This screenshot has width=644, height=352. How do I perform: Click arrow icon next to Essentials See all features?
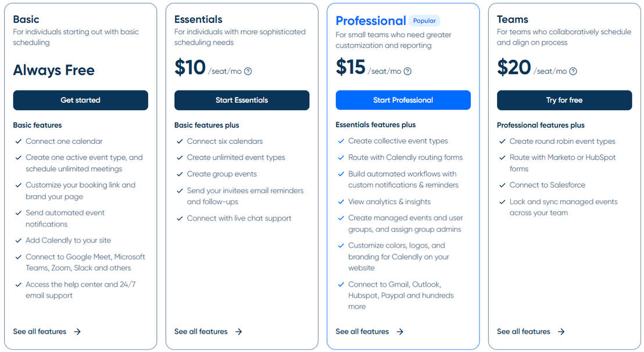[239, 332]
